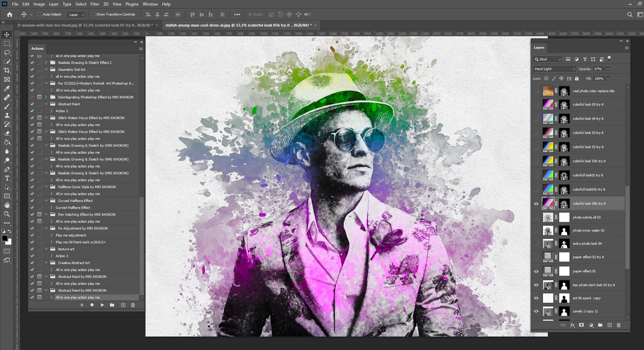Hide the colorful look 05b try it layer
644x350 pixels.
point(536,204)
